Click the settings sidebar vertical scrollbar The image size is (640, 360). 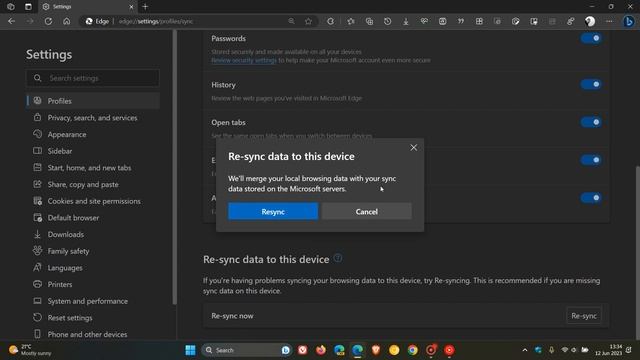pyautogui.click(x=175, y=167)
